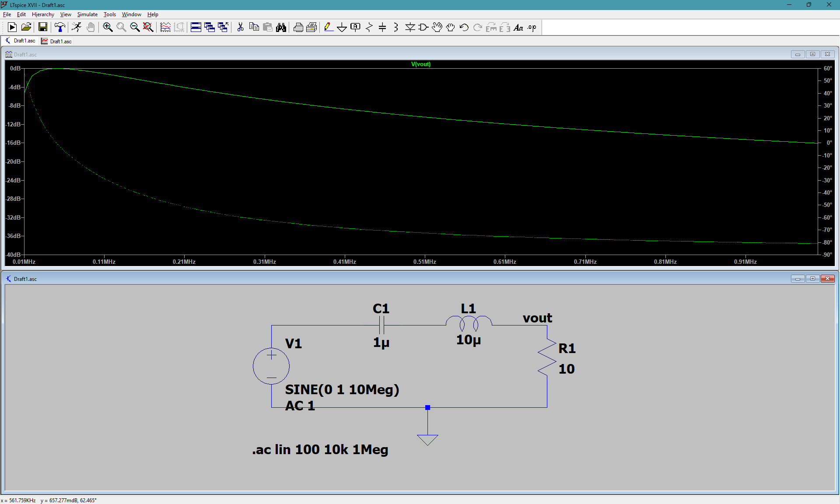The width and height of the screenshot is (840, 504).
Task: Click the SINE(0 1 10Meg) source text
Action: click(x=342, y=389)
